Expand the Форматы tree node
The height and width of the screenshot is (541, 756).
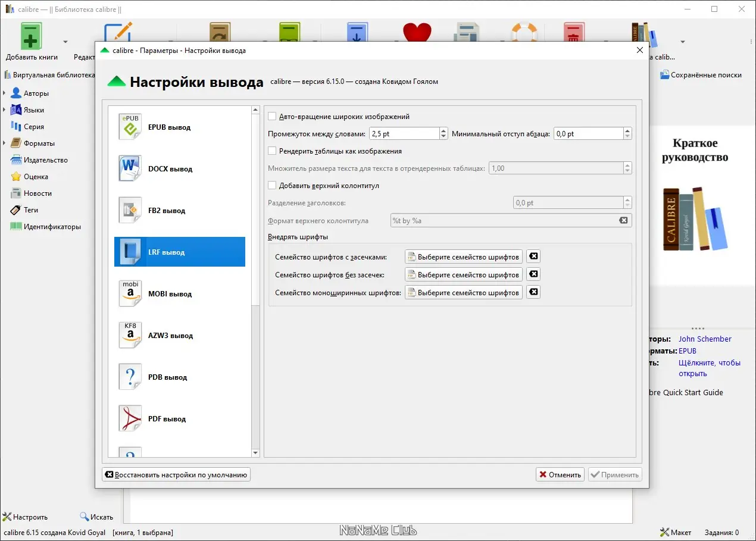pos(5,143)
